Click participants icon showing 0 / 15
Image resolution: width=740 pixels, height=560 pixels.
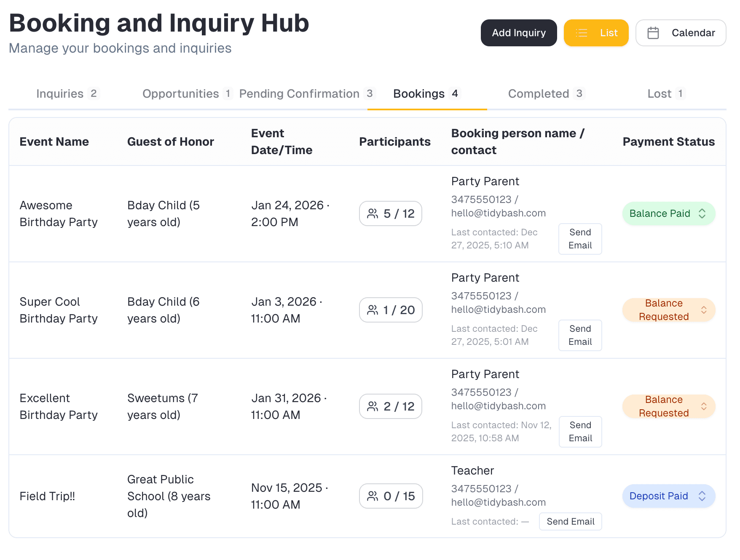coord(372,496)
